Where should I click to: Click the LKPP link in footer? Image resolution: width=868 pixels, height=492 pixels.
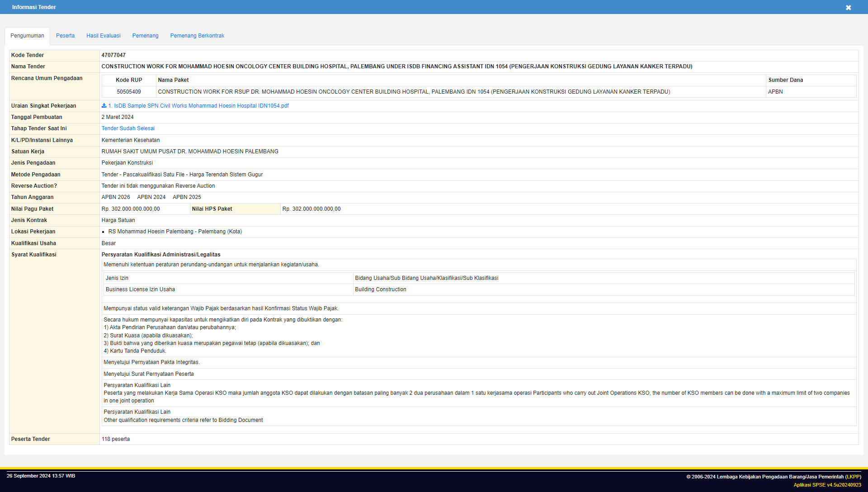853,477
